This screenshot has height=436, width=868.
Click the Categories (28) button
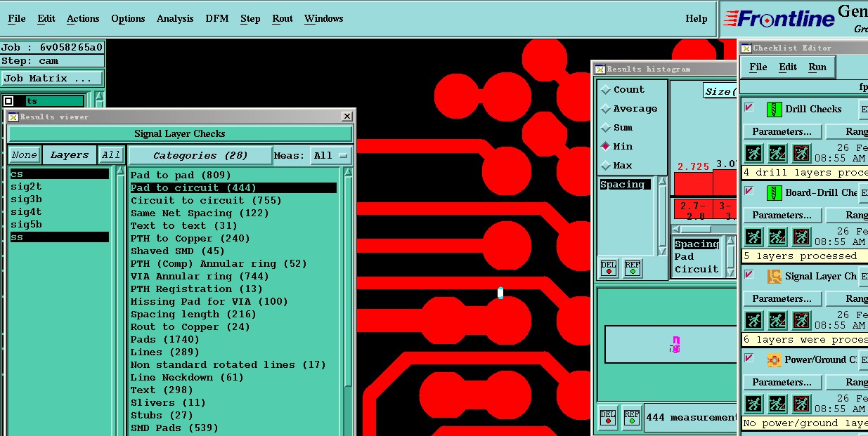click(200, 155)
